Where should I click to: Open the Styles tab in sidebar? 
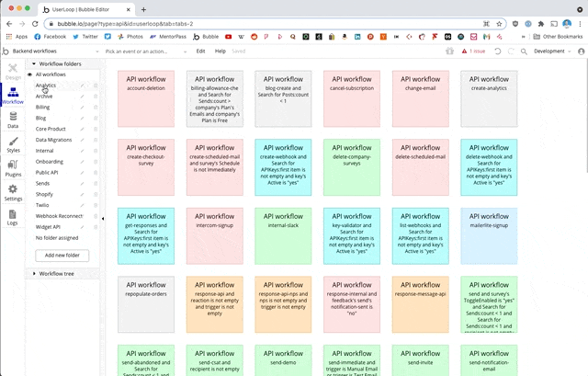pos(13,144)
